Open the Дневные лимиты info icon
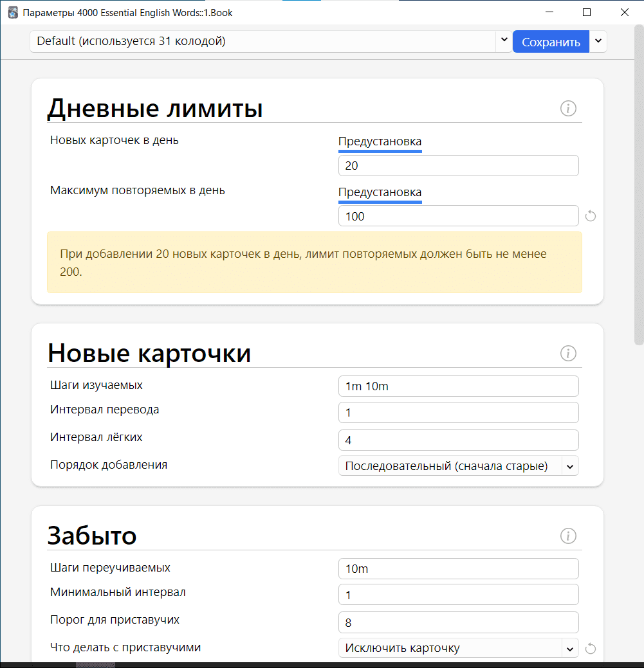Image resolution: width=644 pixels, height=668 pixels. (568, 108)
